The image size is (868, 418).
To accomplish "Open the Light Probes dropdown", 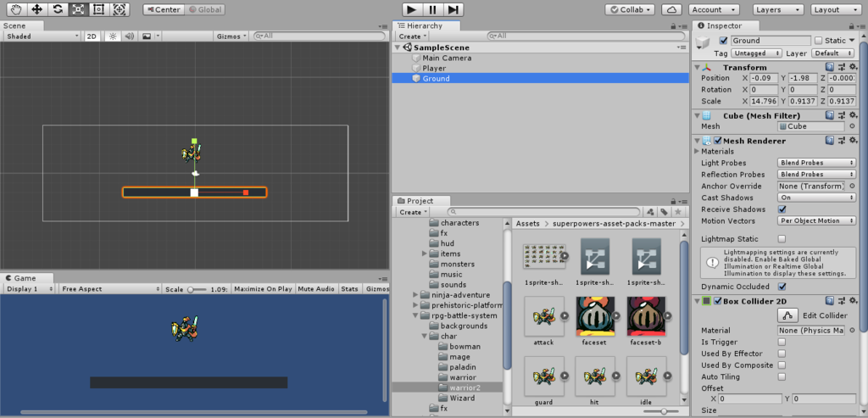I will coord(817,163).
